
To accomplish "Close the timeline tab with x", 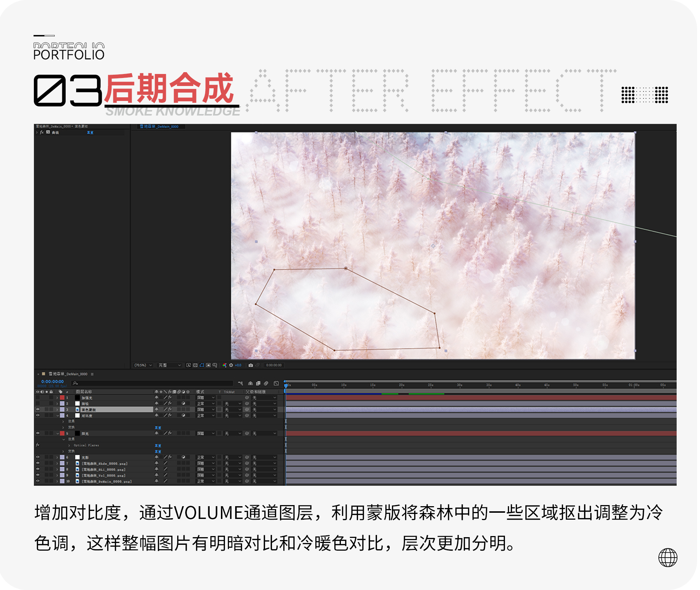I will (x=38, y=374).
